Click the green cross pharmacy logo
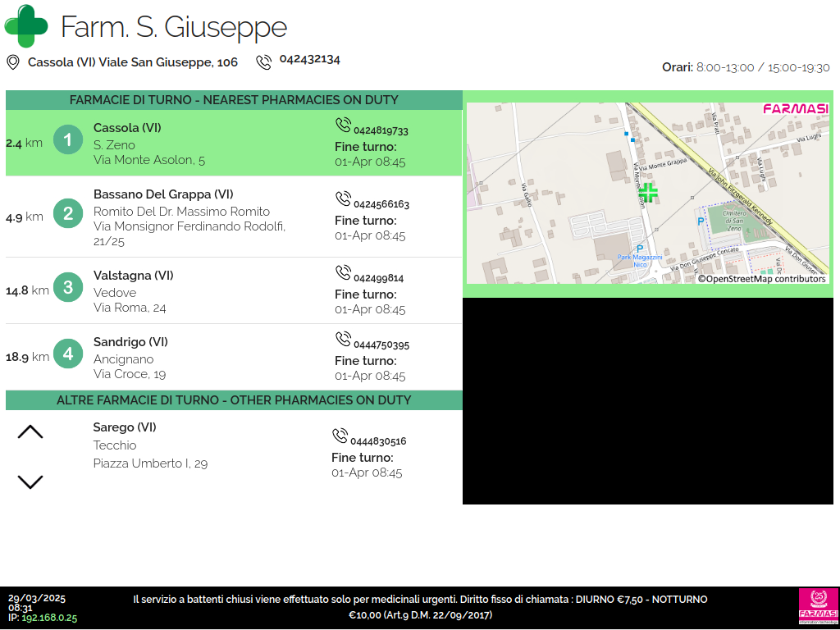 tap(26, 26)
